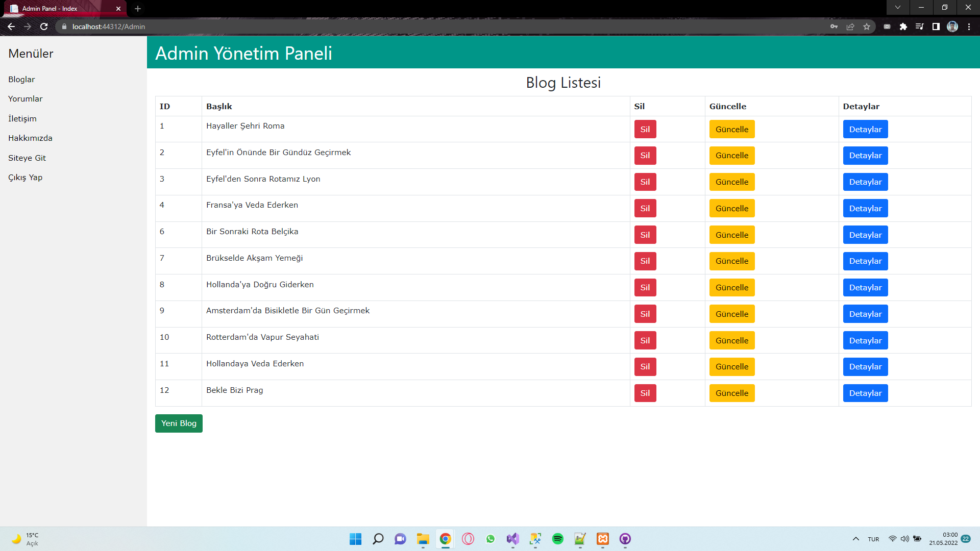The height and width of the screenshot is (551, 980).
Task: Switch to Chrome in taskbar
Action: coord(446,539)
